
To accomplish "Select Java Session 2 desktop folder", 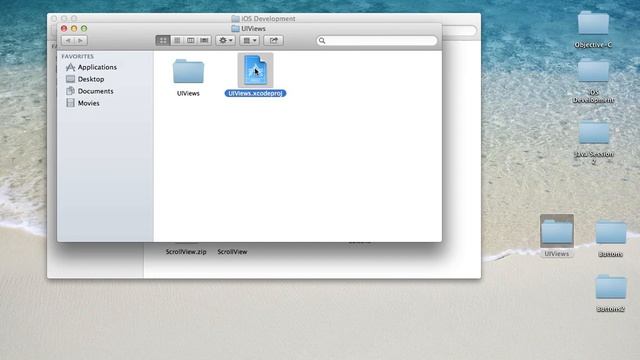I will pos(593,132).
